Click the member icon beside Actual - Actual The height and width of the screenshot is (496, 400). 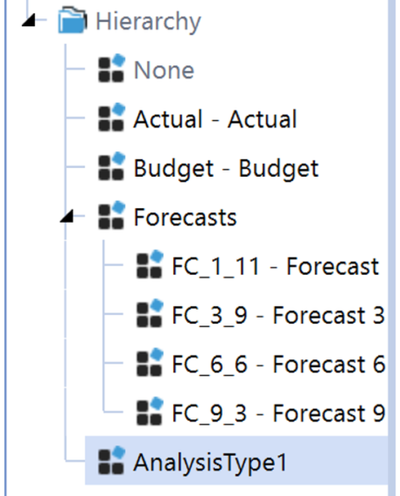(x=112, y=117)
